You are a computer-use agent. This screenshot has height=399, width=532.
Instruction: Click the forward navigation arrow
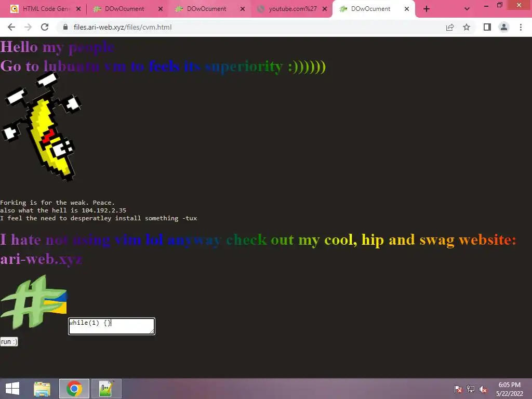tap(28, 27)
